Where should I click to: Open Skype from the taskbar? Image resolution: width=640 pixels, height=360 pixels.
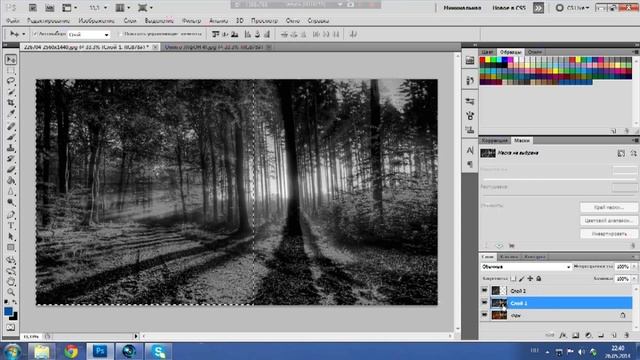[x=158, y=351]
